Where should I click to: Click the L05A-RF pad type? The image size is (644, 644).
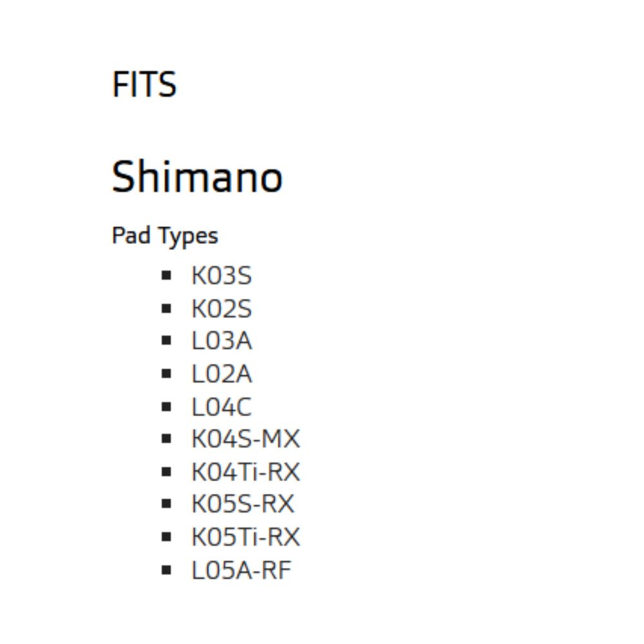tap(241, 571)
